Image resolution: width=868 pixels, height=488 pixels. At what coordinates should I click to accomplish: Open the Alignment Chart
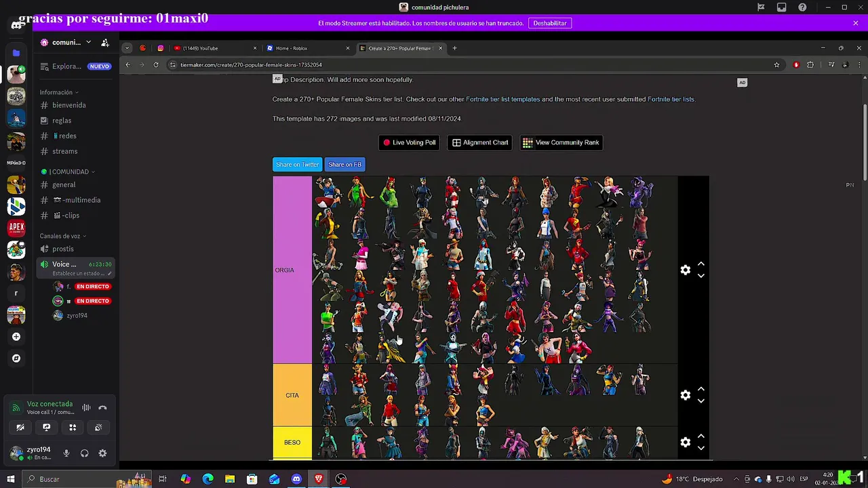[480, 142]
